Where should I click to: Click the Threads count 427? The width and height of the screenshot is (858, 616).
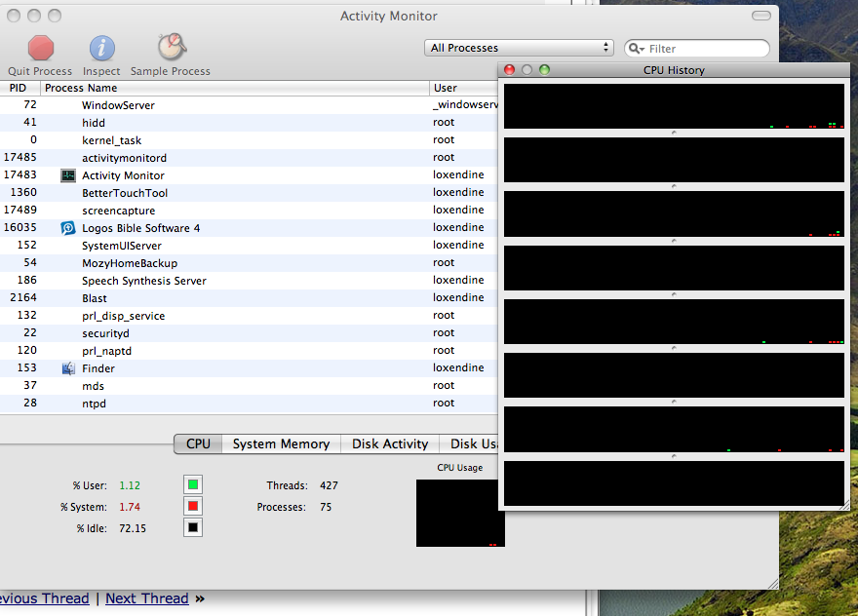329,485
